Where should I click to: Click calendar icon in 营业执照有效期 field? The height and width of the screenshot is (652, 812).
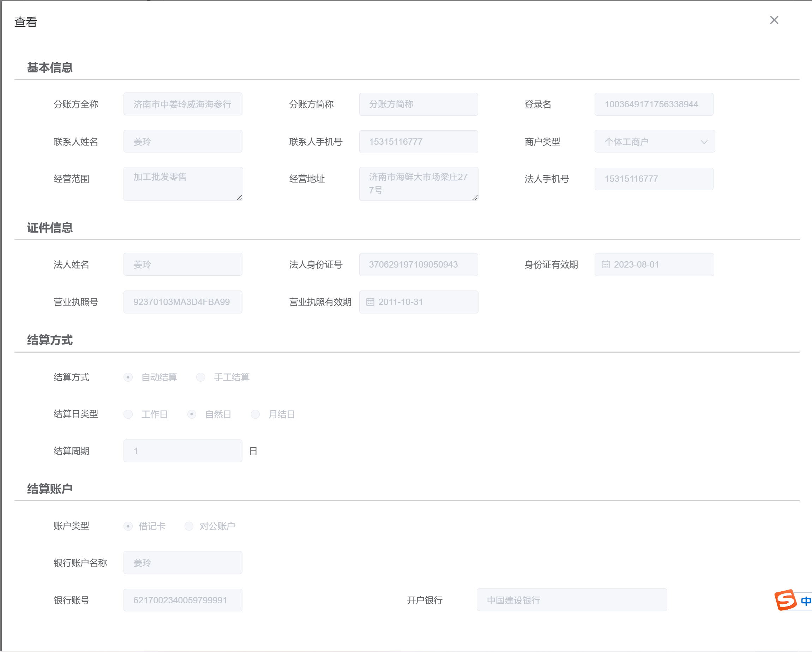coord(370,302)
